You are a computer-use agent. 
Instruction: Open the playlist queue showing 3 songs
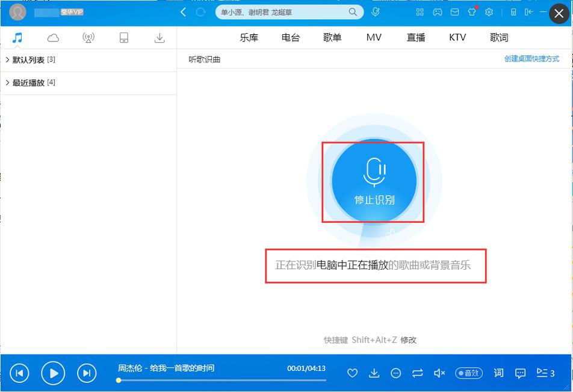point(544,373)
